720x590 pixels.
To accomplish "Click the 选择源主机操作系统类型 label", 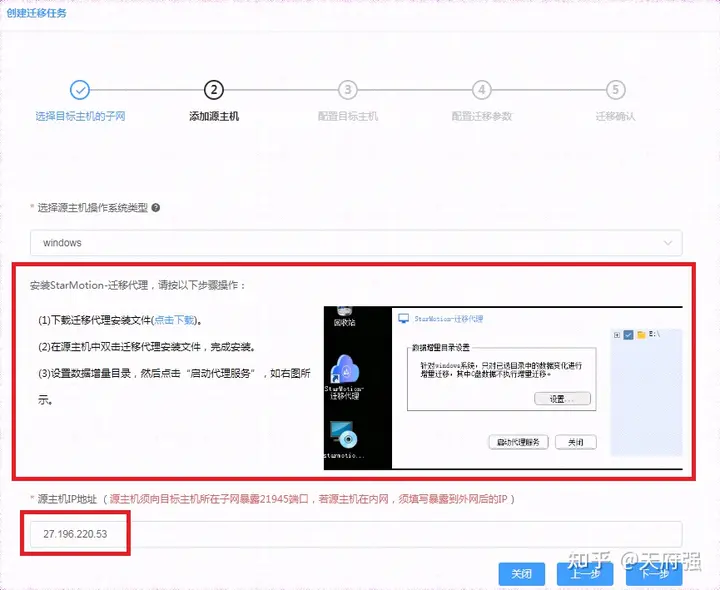I will pos(92,208).
